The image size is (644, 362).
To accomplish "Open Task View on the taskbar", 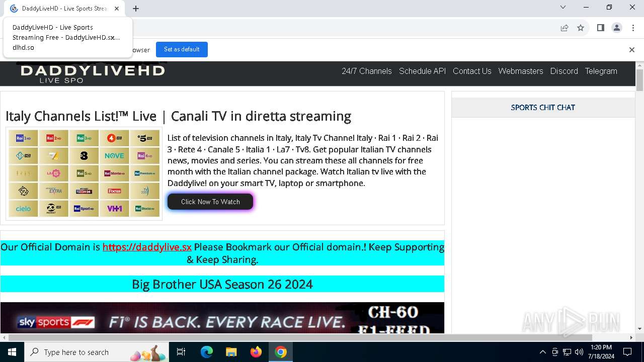I will click(x=181, y=352).
